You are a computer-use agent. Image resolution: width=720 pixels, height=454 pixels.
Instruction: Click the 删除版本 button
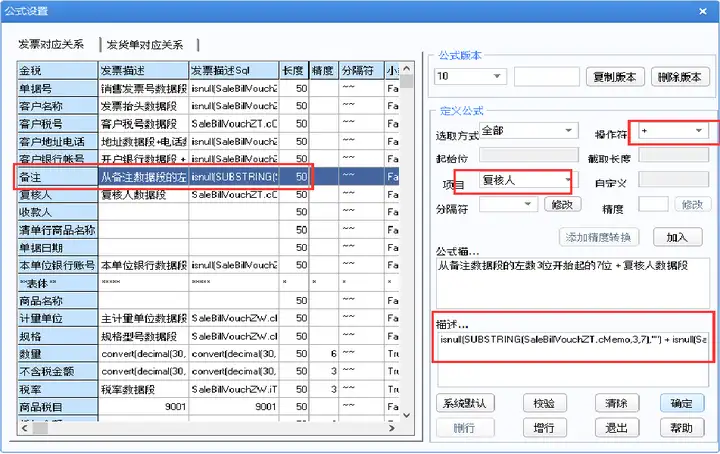tap(680, 77)
